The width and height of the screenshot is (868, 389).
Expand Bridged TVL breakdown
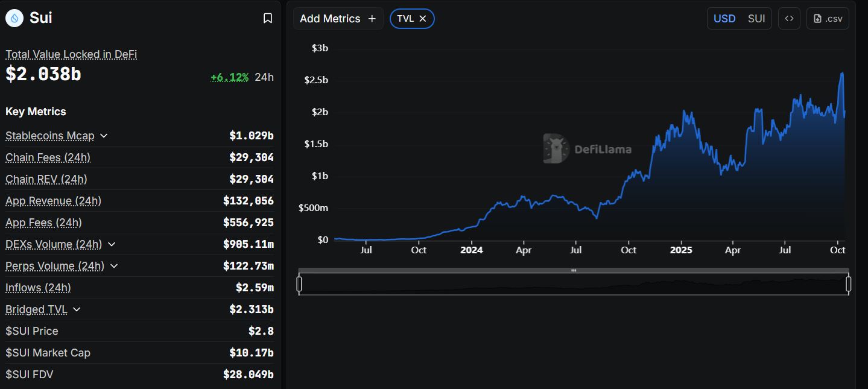click(77, 309)
